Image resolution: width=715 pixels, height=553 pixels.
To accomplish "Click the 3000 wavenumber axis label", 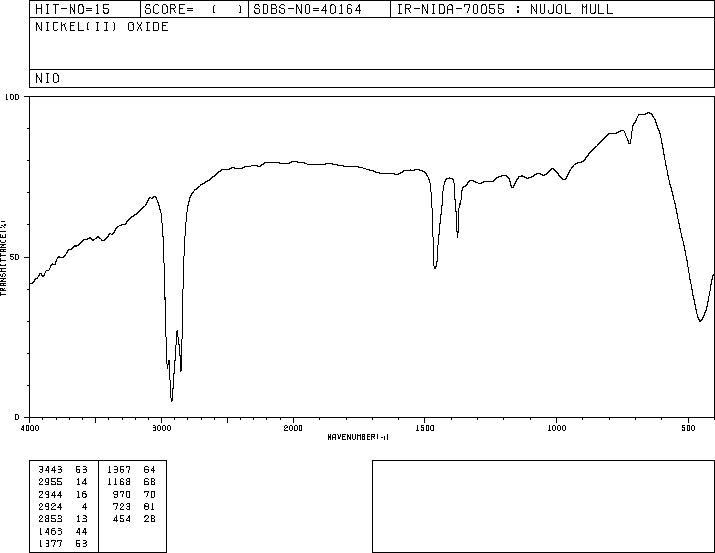I will (162, 428).
